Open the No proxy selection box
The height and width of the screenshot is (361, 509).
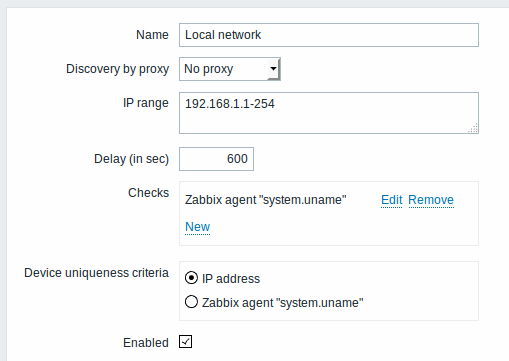tap(230, 69)
